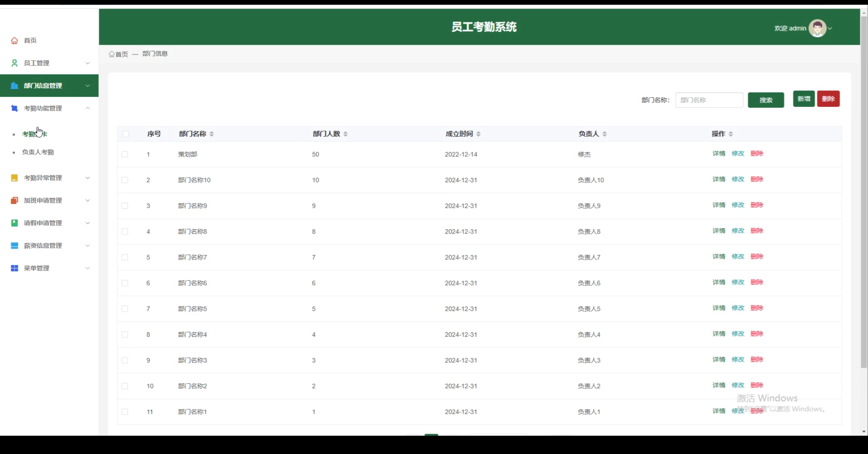Open the admin user dropdown arrow

830,28
